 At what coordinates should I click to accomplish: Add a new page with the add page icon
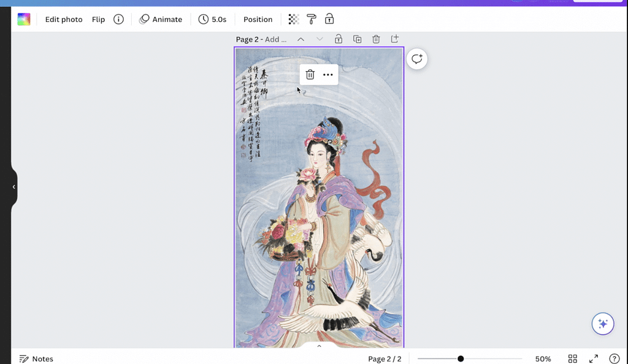pos(394,39)
